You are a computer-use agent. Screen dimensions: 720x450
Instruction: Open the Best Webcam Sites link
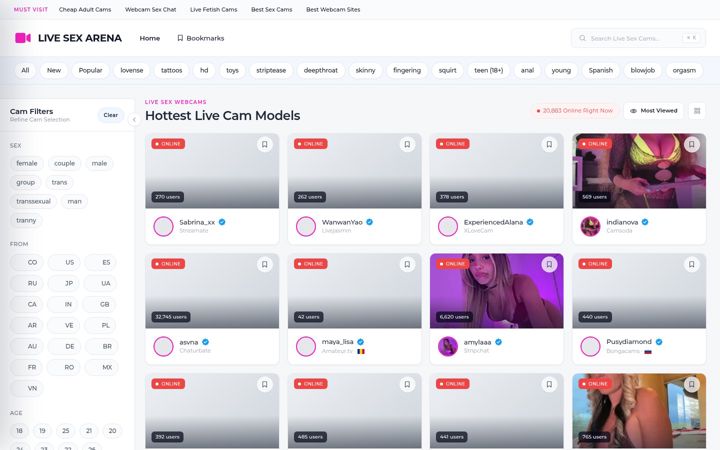point(333,9)
